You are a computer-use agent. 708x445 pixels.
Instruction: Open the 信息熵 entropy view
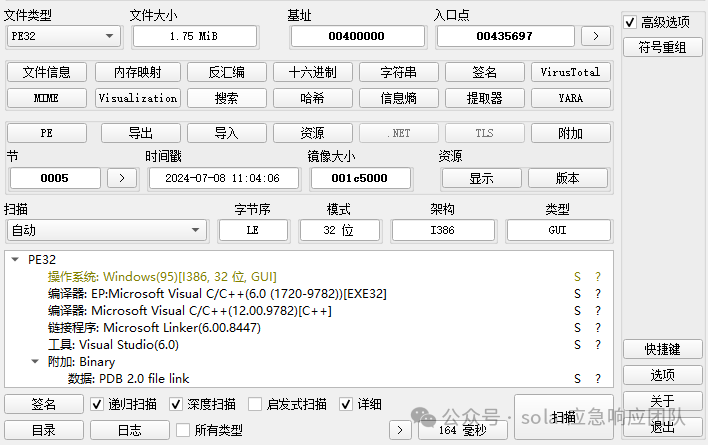[399, 98]
